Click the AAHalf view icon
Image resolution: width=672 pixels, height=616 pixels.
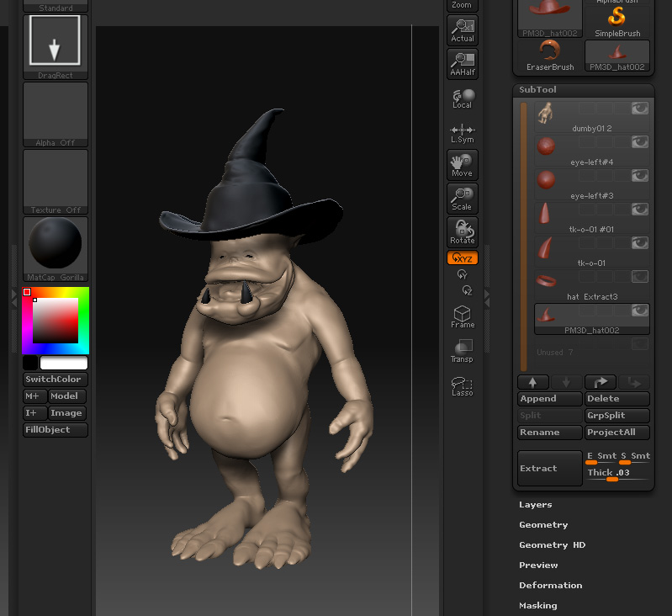(x=463, y=64)
